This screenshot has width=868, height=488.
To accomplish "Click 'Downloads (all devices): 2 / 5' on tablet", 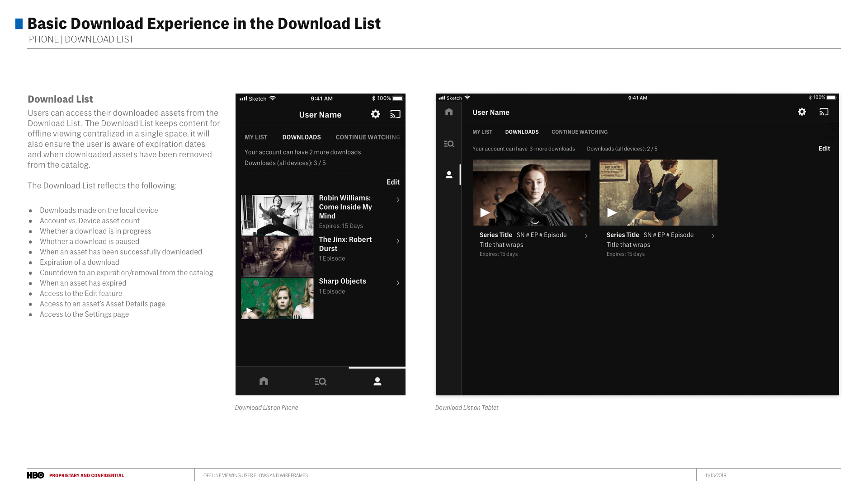I will 622,149.
